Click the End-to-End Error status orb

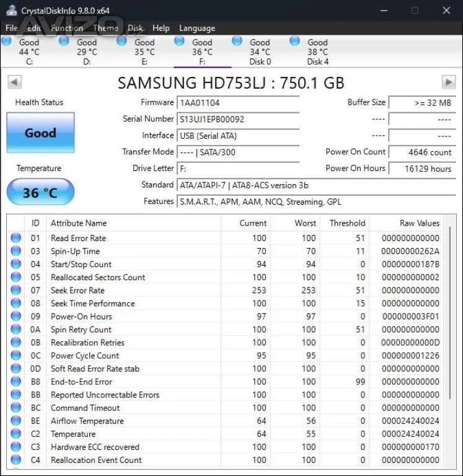(16, 382)
